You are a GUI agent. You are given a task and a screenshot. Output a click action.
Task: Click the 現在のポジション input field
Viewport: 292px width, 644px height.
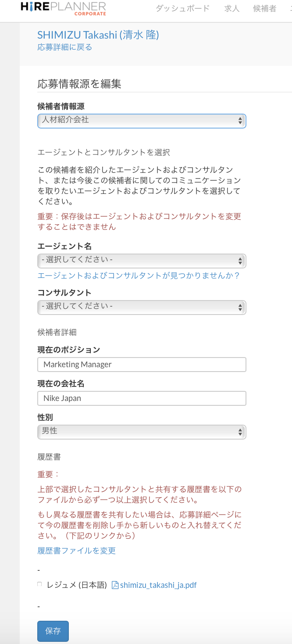[141, 364]
